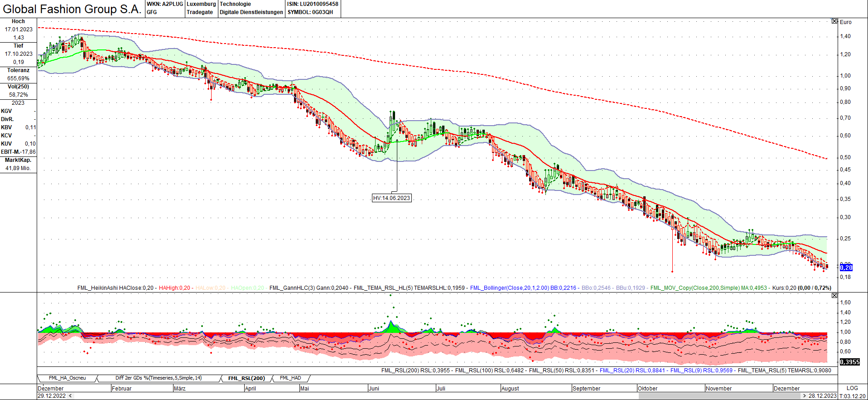This screenshot has width=868, height=400.
Task: Click the ISIN: LU2010095458 field
Action: point(313,4)
